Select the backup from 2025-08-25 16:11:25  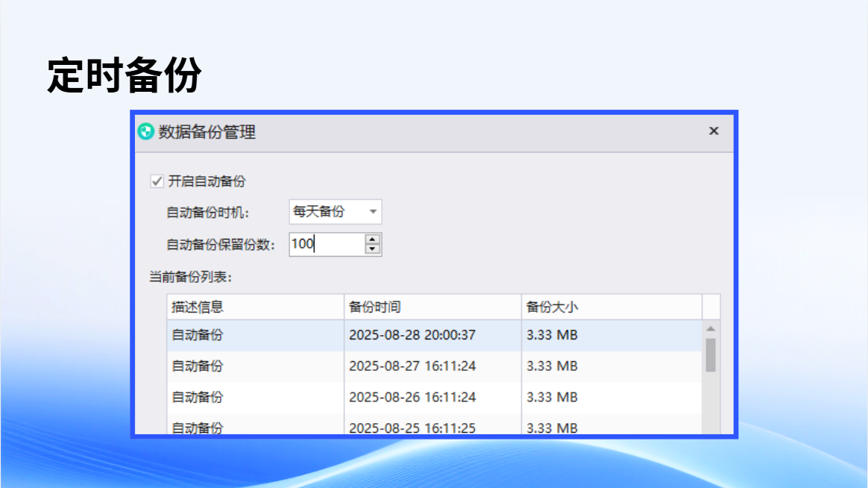(x=435, y=427)
